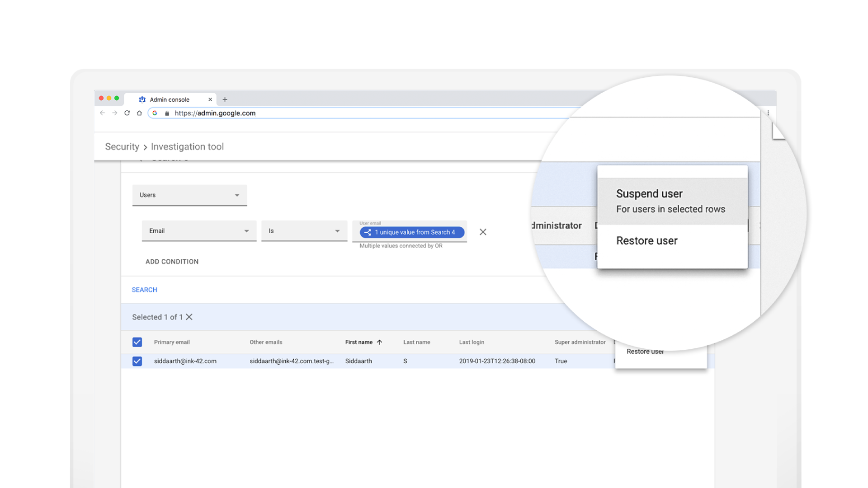Click the macOS green maximize button
This screenshot has height=488, width=868.
tap(117, 98)
